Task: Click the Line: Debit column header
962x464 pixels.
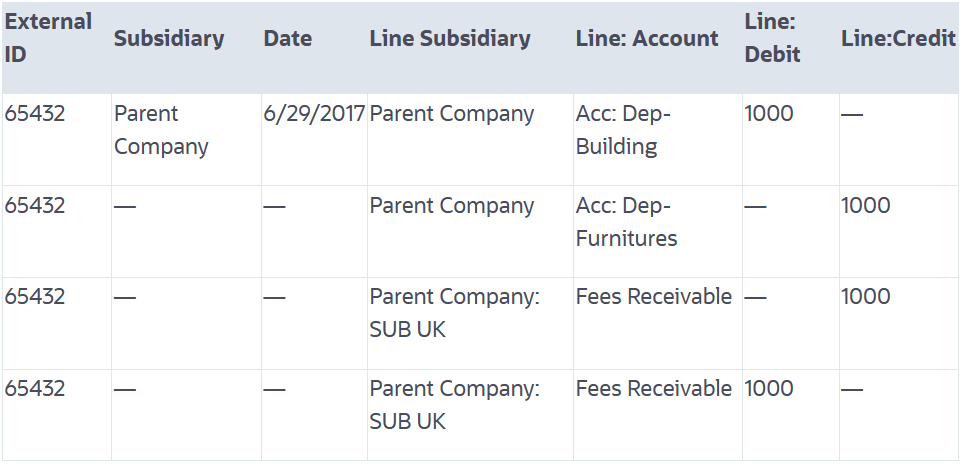Action: [x=772, y=38]
